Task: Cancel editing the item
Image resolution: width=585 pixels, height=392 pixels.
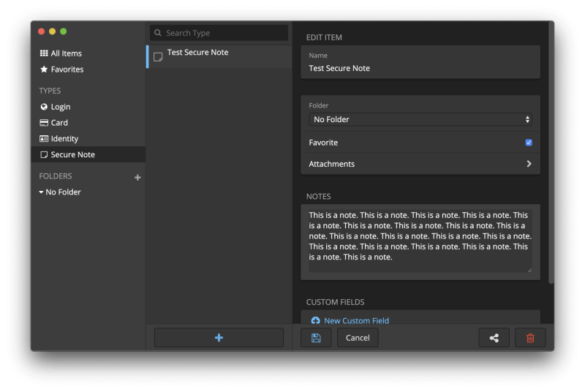Action: click(x=358, y=338)
